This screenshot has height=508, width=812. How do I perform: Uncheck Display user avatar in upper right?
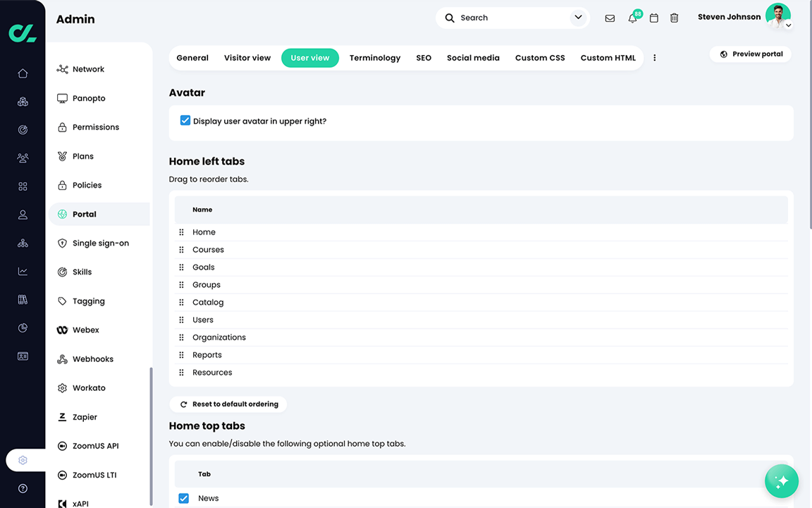[185, 120]
